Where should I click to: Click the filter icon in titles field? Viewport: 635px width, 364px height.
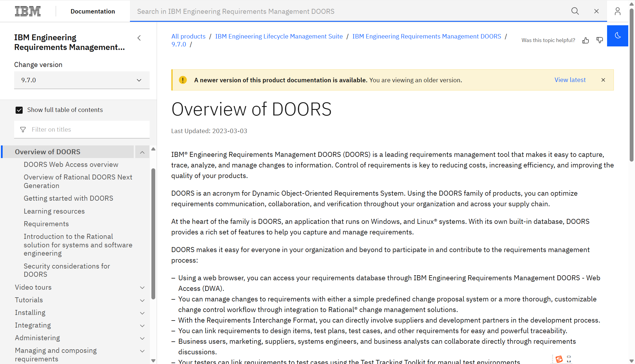(x=23, y=129)
